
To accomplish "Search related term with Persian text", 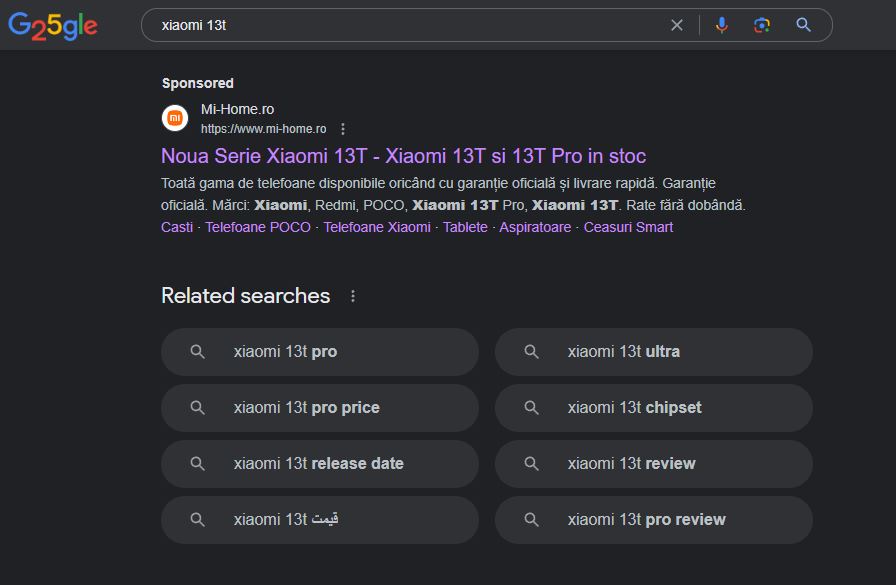I will pos(320,520).
